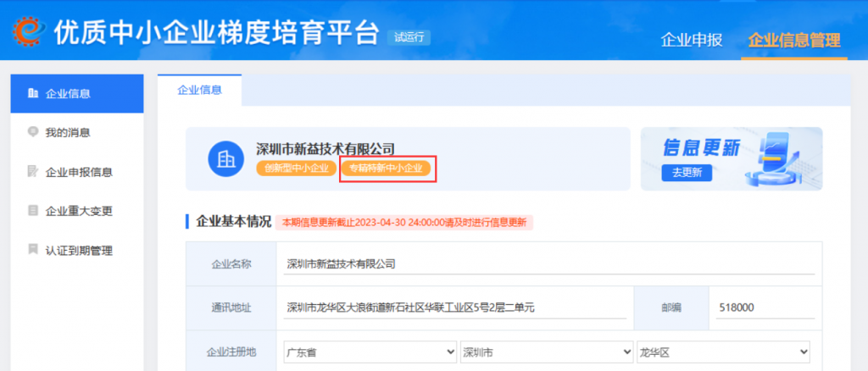
Task: Focus the 企业名称 input field
Action: [x=549, y=263]
